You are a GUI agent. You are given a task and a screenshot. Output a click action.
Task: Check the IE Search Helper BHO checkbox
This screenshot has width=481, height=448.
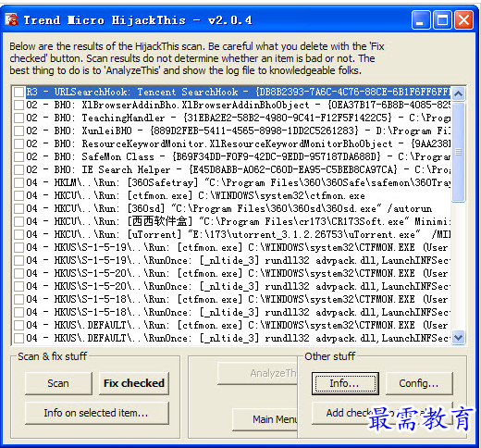(x=19, y=169)
